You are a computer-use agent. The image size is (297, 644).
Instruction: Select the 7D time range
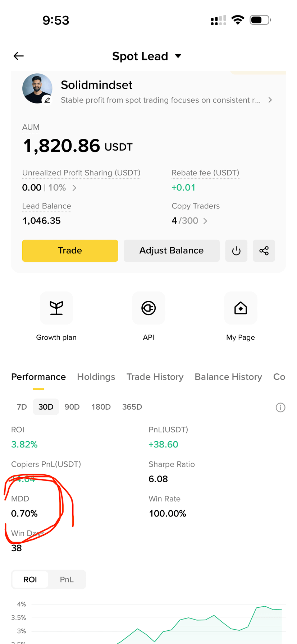[22, 407]
